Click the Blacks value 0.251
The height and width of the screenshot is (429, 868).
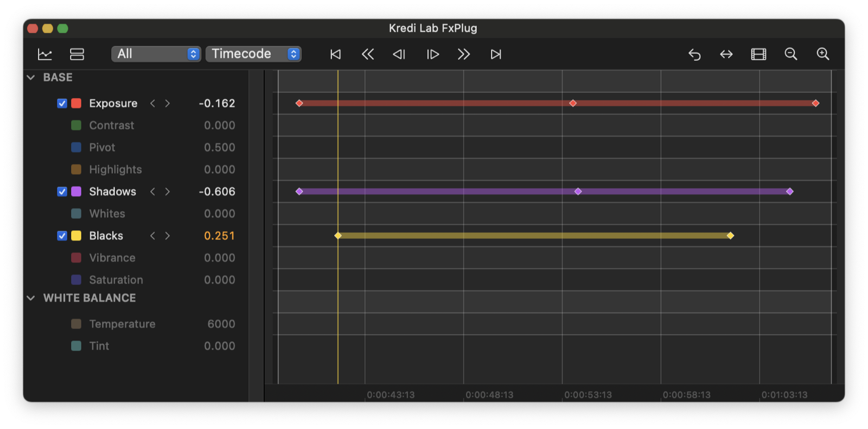pos(220,236)
